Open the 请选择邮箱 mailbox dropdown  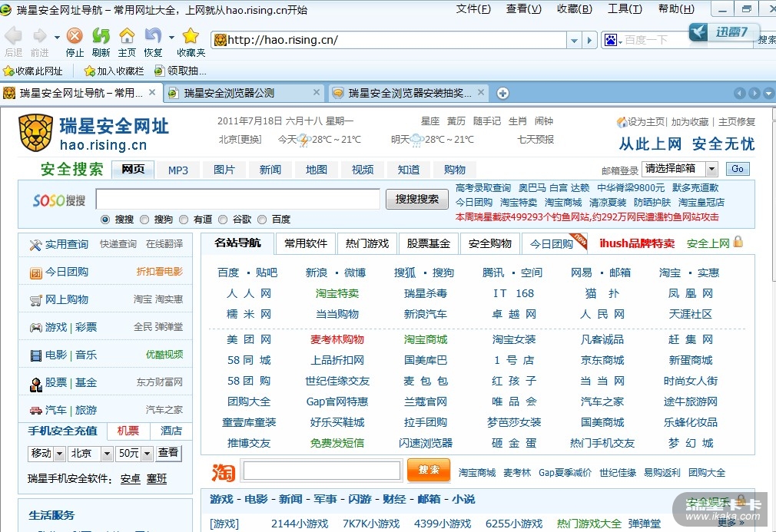tap(711, 169)
